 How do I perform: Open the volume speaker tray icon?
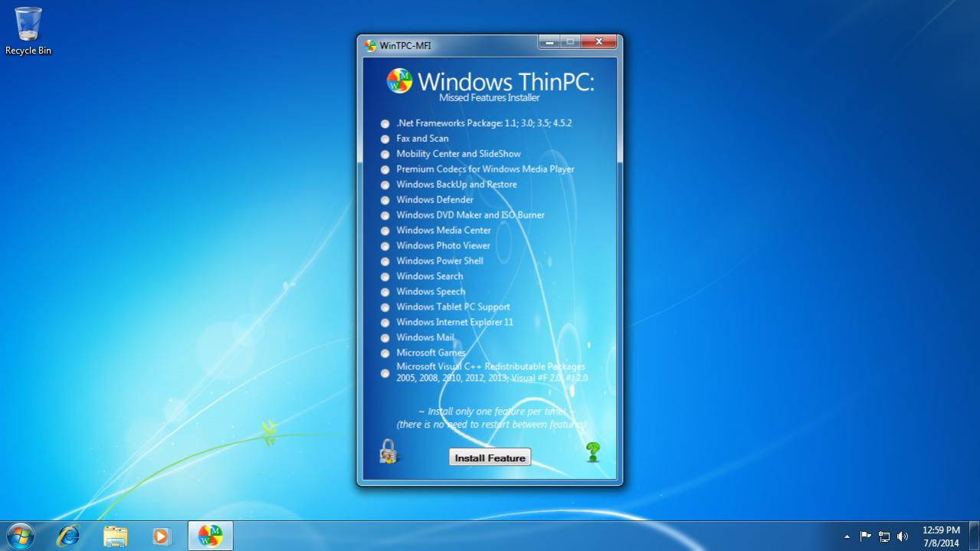[x=903, y=536]
